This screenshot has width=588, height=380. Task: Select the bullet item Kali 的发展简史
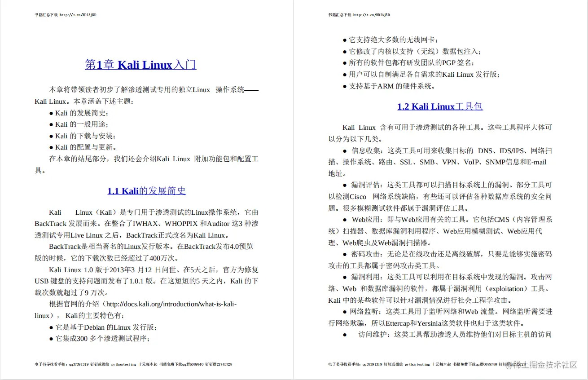point(80,113)
